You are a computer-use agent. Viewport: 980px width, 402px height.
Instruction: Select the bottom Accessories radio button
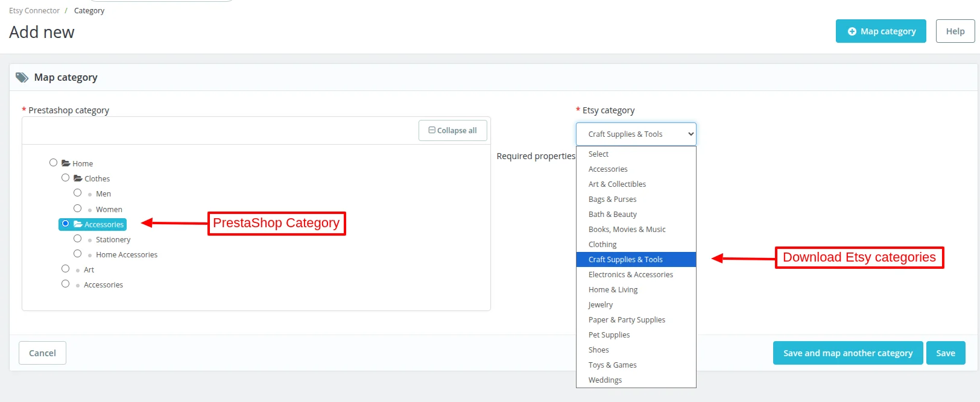(x=65, y=284)
